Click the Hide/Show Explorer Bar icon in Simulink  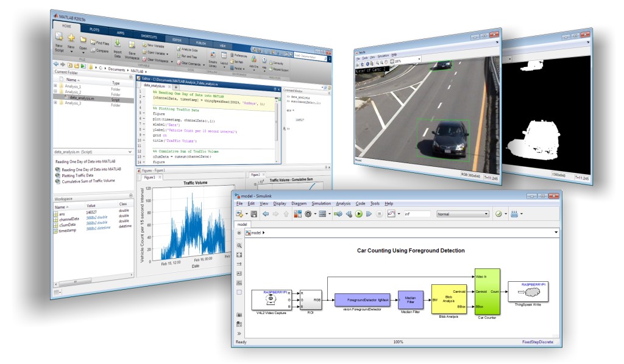[x=239, y=233]
